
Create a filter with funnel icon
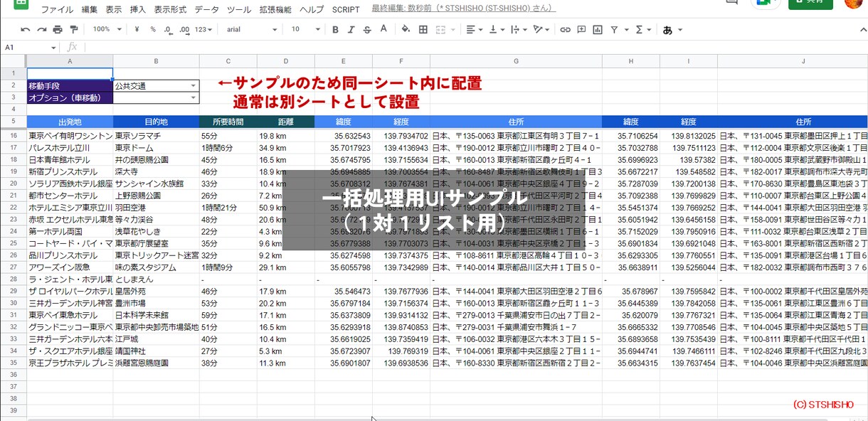(x=614, y=29)
